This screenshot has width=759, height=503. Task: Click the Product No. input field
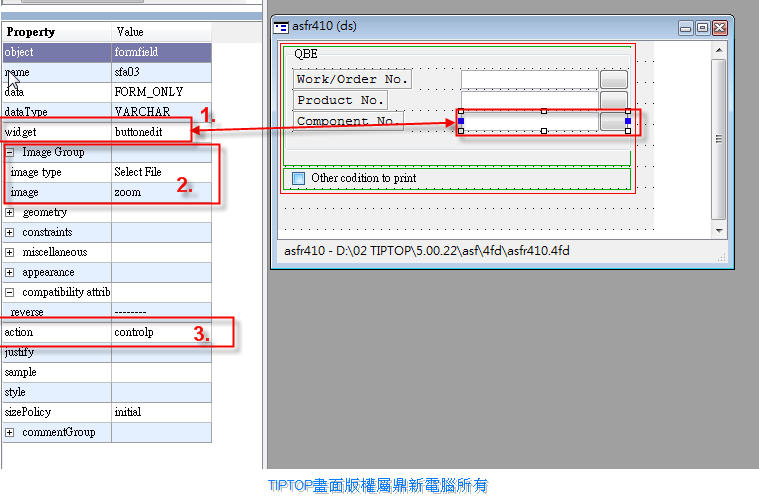click(530, 100)
